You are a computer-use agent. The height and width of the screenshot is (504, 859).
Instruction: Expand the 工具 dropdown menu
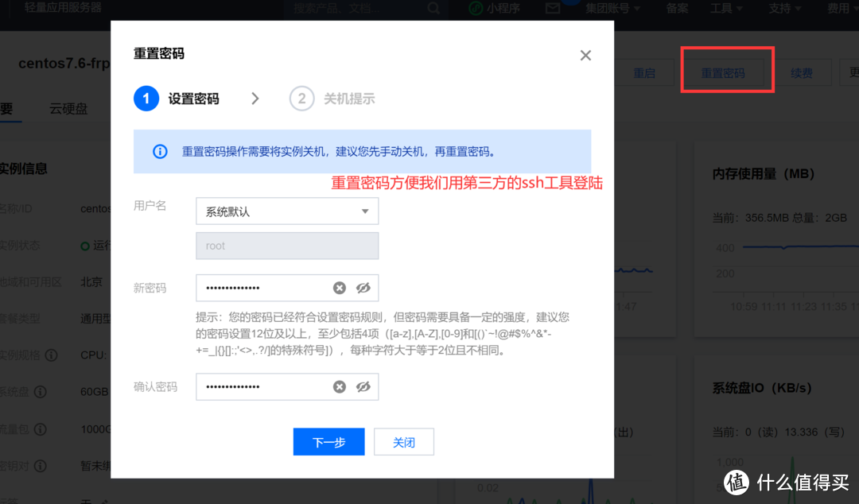click(726, 8)
